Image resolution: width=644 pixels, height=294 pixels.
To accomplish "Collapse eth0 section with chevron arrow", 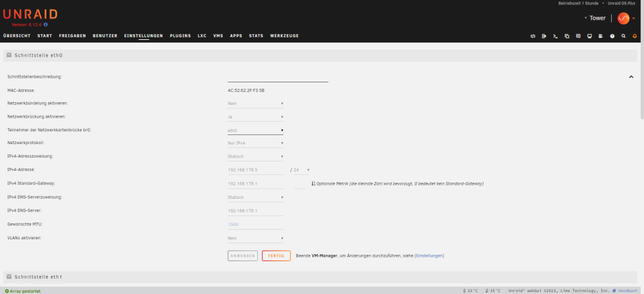I will click(x=631, y=77).
